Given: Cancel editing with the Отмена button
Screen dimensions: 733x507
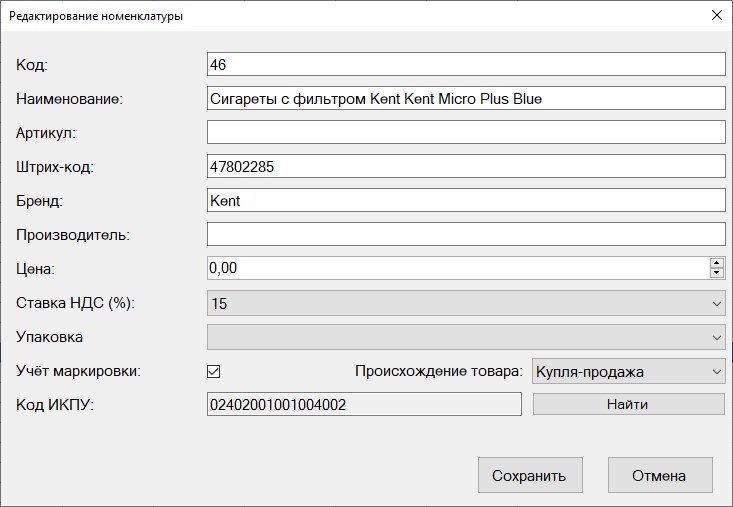Looking at the screenshot, I should click(659, 476).
